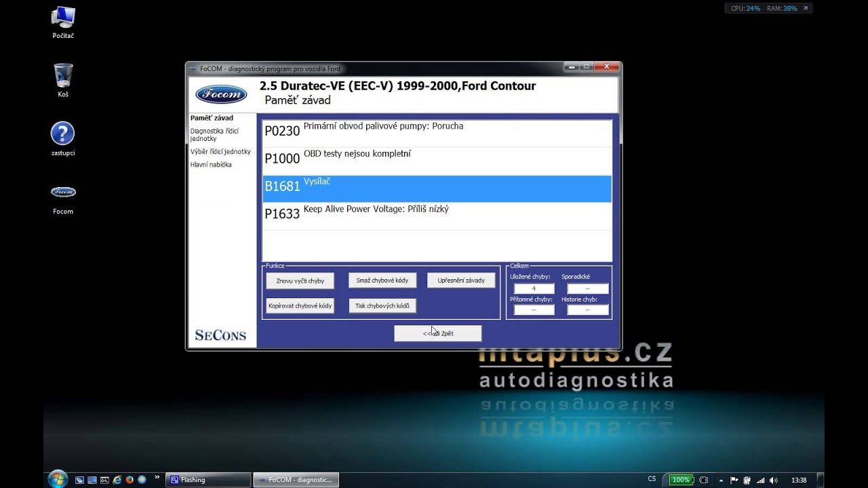Show hidden tray icons arrow

point(721,481)
